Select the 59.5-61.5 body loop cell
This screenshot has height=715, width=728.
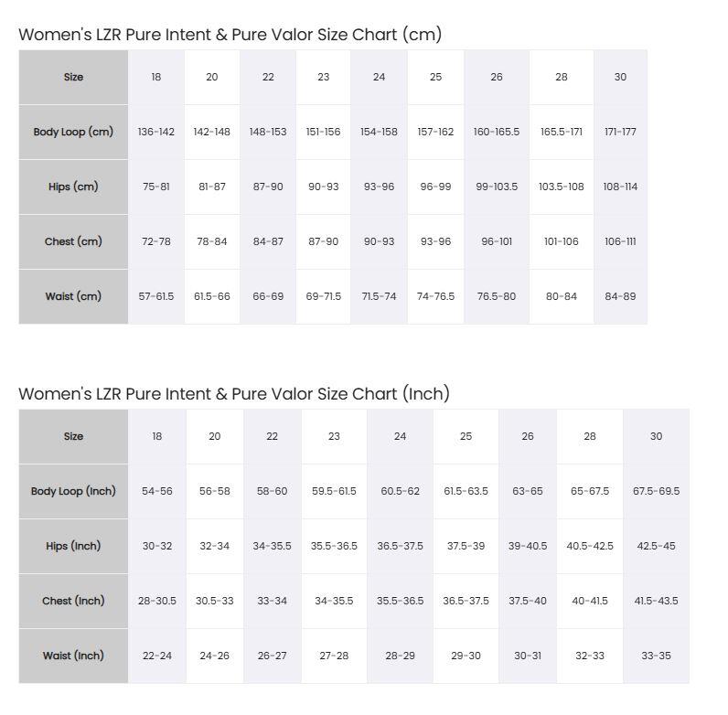click(334, 491)
